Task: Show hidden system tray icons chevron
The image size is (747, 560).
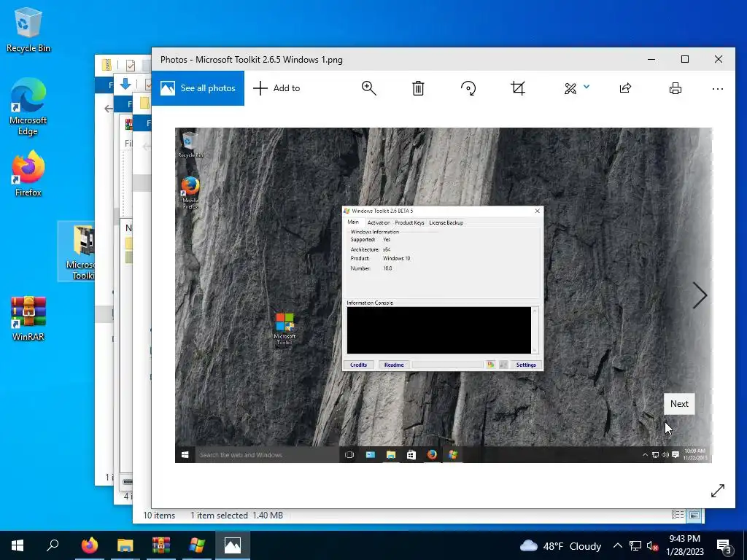Action: [x=617, y=545]
